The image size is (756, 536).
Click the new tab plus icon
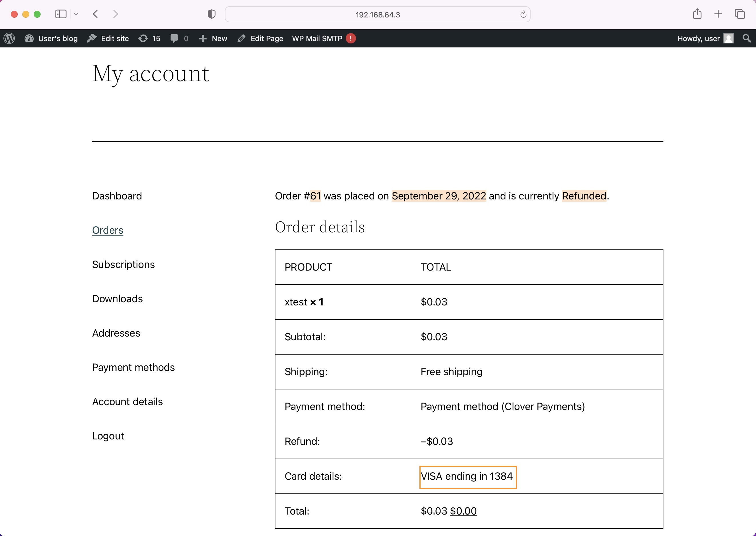pyautogui.click(x=719, y=15)
